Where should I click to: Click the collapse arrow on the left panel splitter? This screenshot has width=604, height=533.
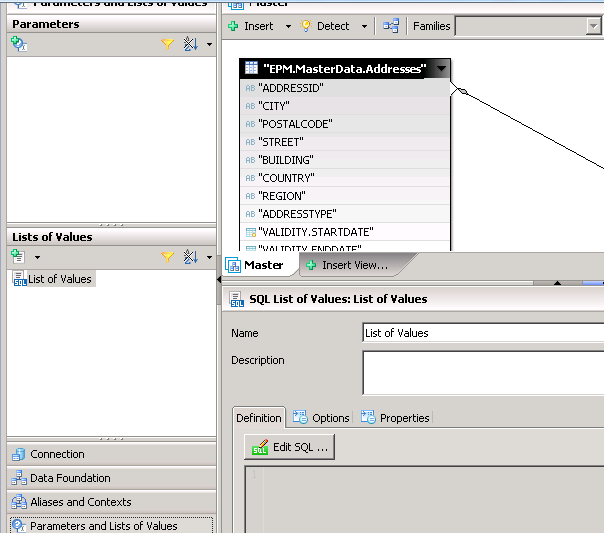(219, 280)
